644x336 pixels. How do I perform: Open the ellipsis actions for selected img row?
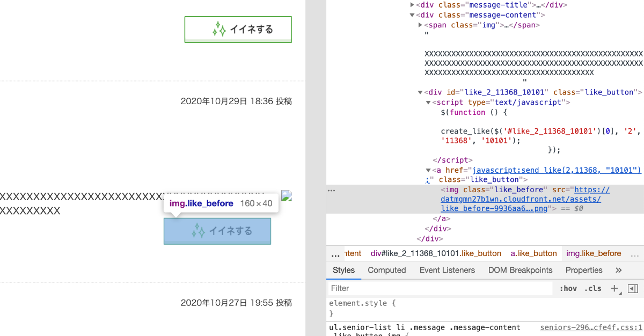coord(331,190)
